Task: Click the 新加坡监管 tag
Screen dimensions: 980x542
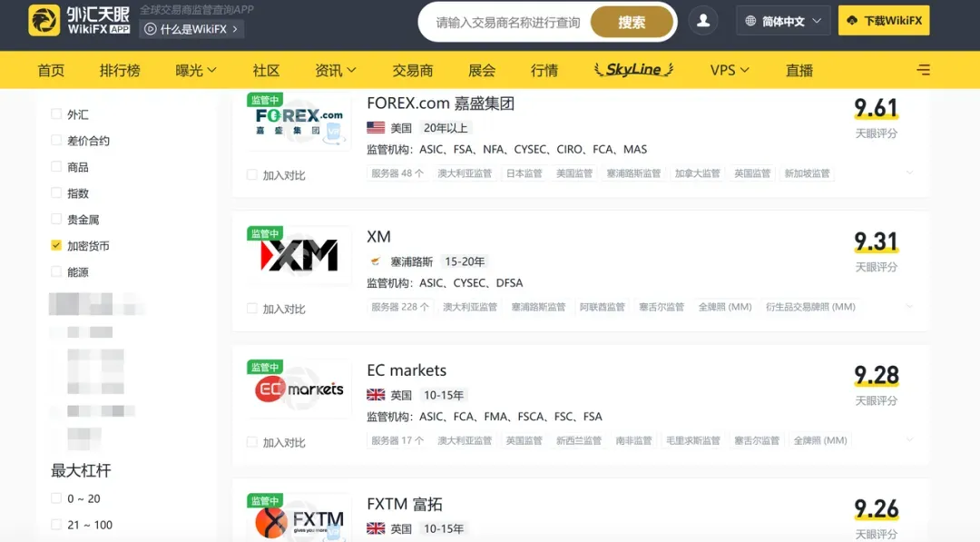Action: coord(807,173)
